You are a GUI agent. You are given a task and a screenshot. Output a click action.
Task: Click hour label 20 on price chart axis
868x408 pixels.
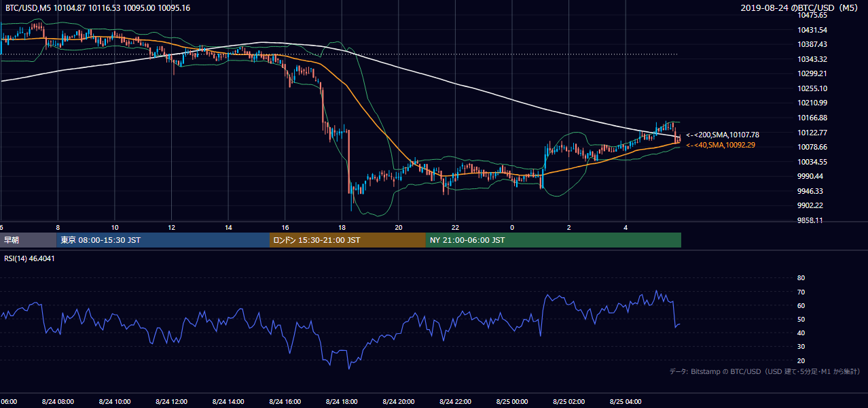399,227
